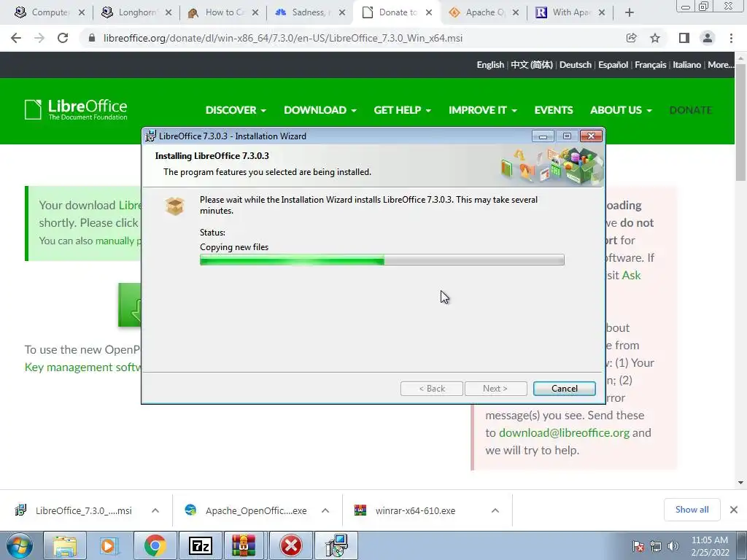Click the installation progress bar
Image resolution: width=747 pixels, height=560 pixels.
[x=382, y=260]
